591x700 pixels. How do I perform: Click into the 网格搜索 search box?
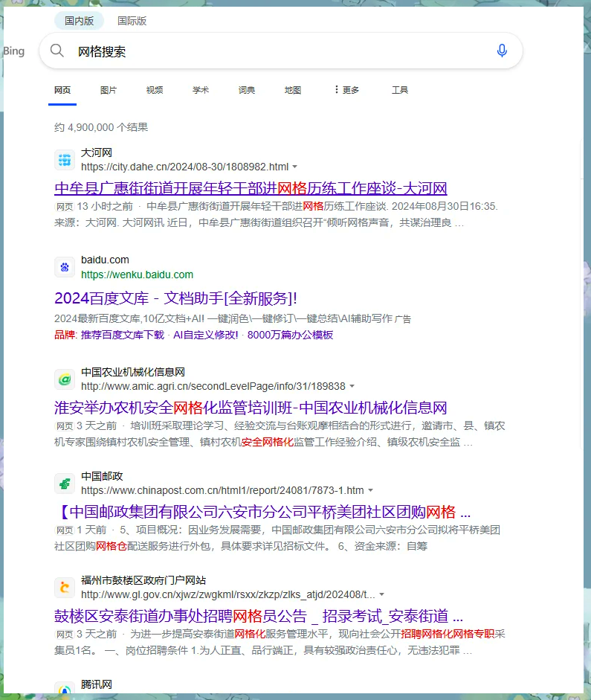[281, 51]
